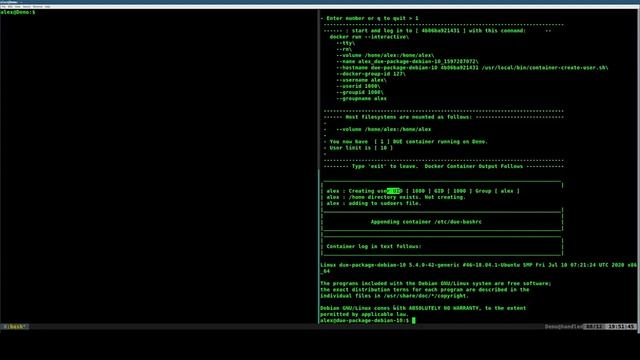This screenshot has height=360, width=640.
Task: Open the Terminal menu in the menu bar
Action: click(x=38, y=7)
